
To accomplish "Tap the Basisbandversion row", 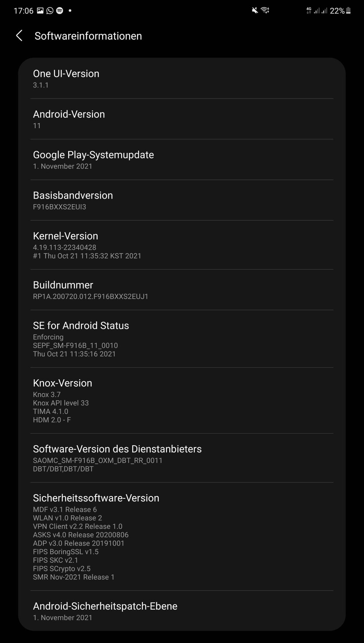I will [182, 200].
